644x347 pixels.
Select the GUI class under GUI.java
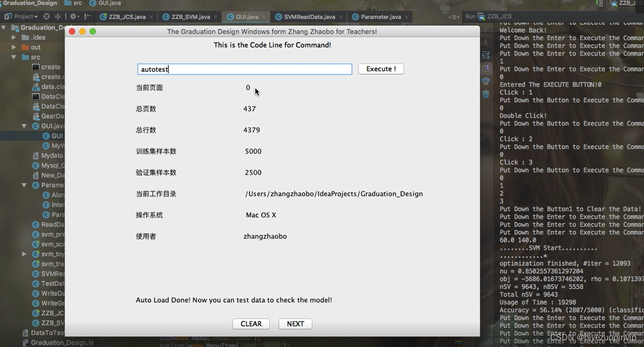53,136
